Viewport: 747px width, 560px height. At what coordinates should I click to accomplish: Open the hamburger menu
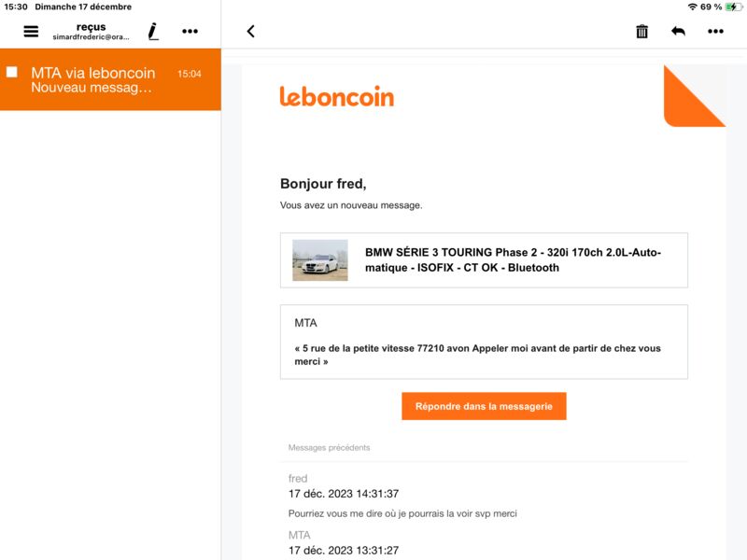click(x=31, y=32)
